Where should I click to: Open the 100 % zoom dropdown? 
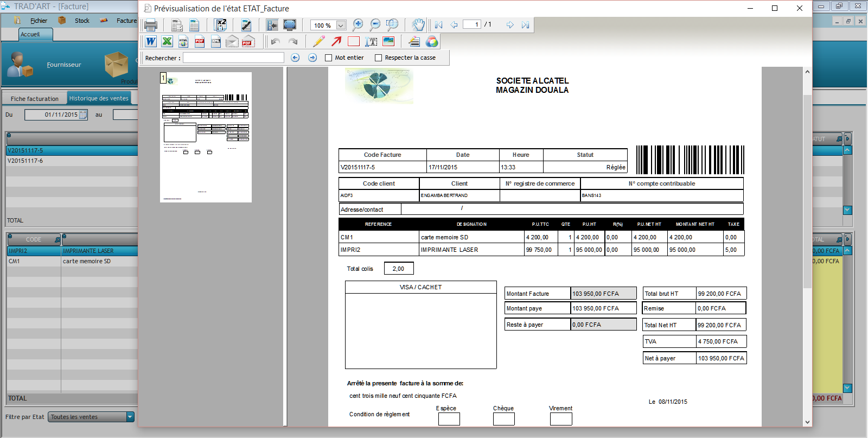[x=341, y=26]
